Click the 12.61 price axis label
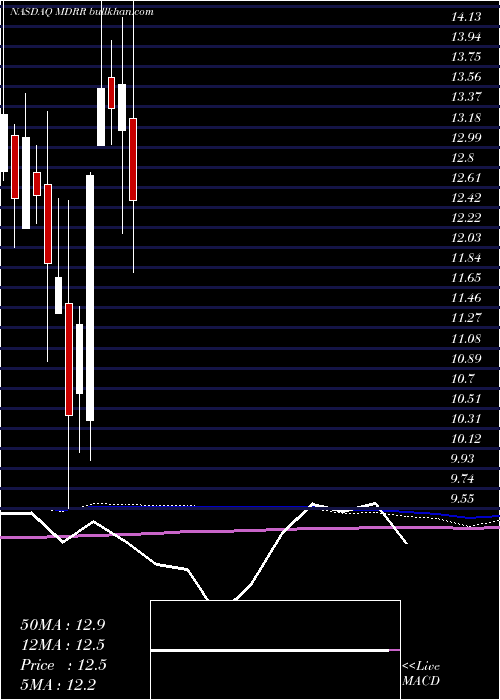Screen dimensions: 500x700 (466, 178)
